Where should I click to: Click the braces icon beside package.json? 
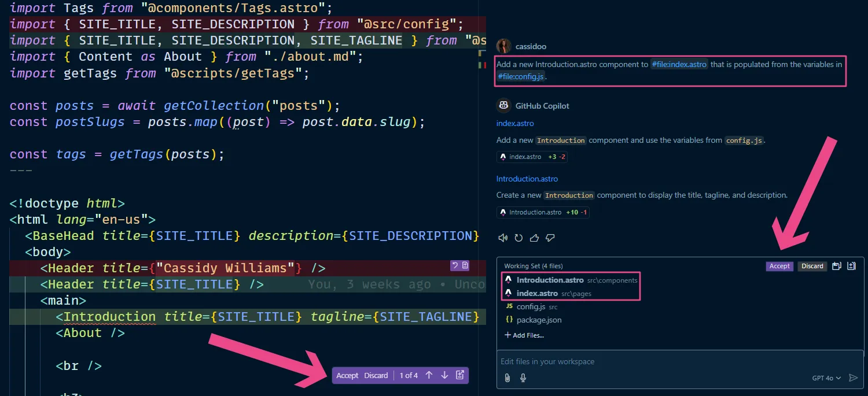tap(509, 320)
